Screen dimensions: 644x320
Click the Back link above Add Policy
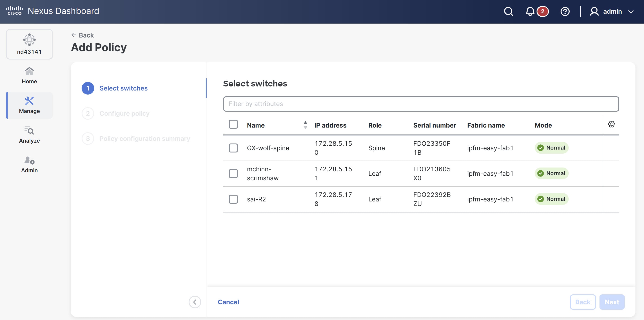pyautogui.click(x=82, y=35)
